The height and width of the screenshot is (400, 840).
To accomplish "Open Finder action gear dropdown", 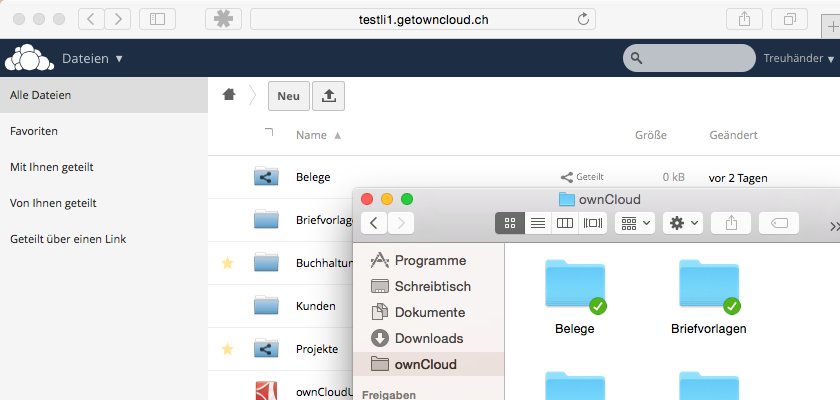I will click(x=683, y=223).
